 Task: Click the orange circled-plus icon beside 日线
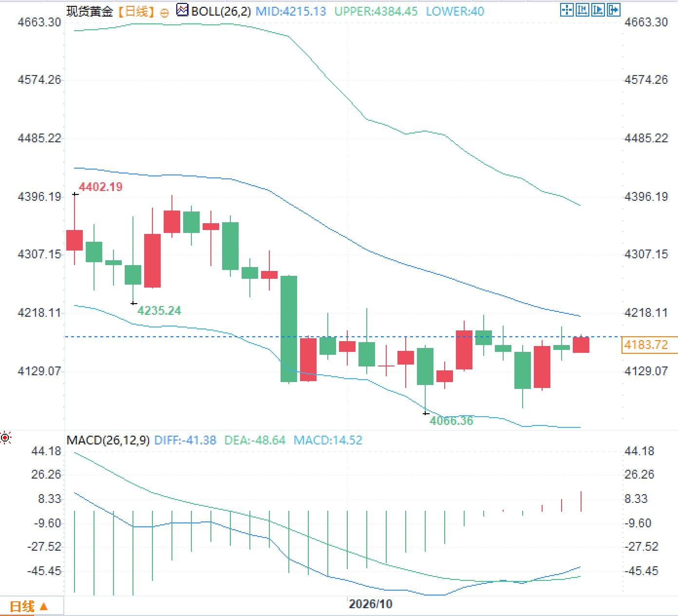[165, 13]
